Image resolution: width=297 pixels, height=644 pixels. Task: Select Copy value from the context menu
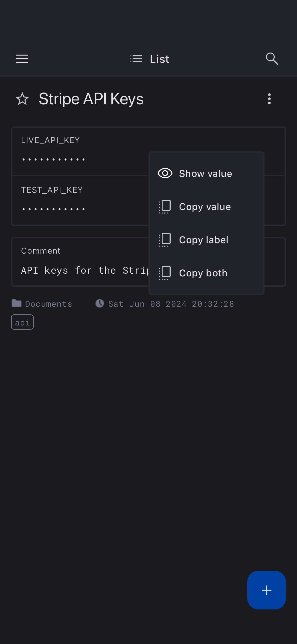205,207
